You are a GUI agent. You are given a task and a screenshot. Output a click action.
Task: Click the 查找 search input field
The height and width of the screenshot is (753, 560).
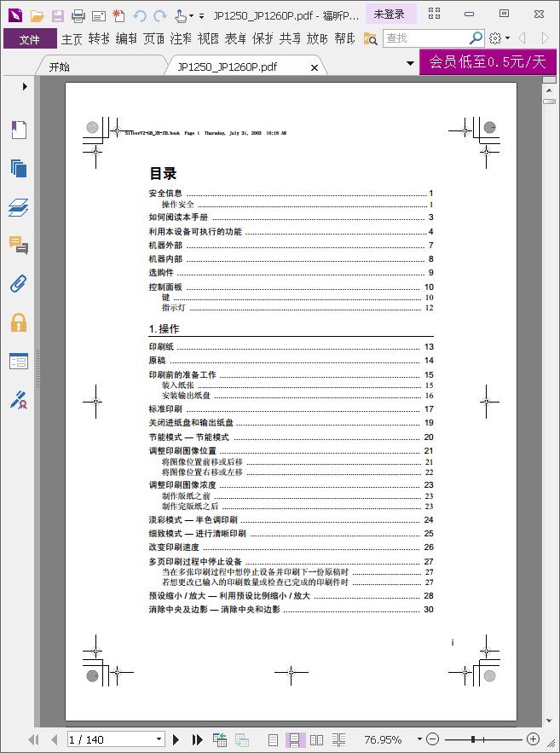click(424, 38)
